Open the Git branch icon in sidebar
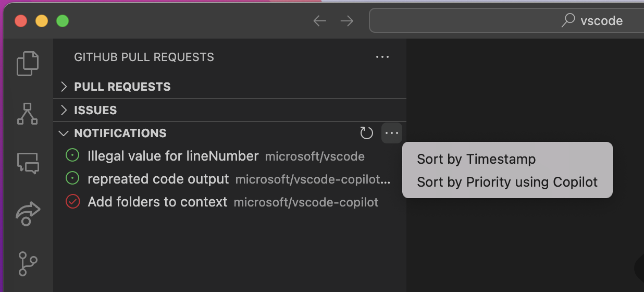644x292 pixels. (28, 263)
